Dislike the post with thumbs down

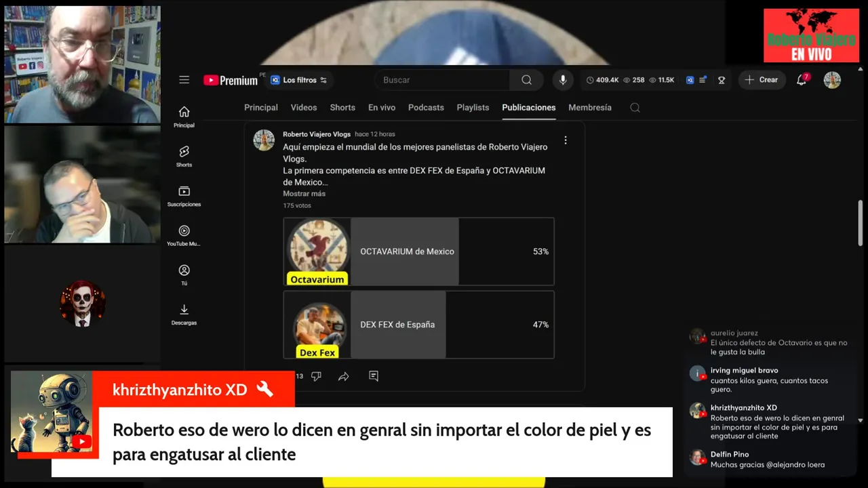(316, 376)
